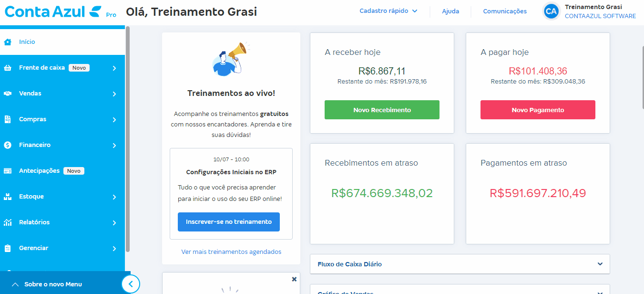Collapse sidebar with round arrow button

(x=131, y=284)
